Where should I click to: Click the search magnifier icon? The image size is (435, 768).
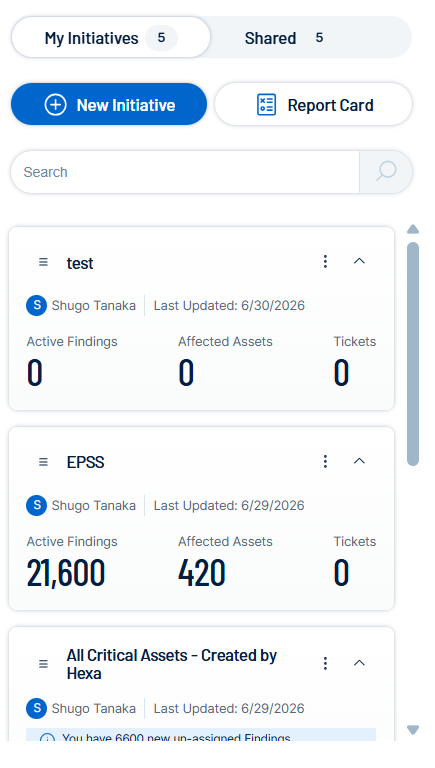[386, 172]
